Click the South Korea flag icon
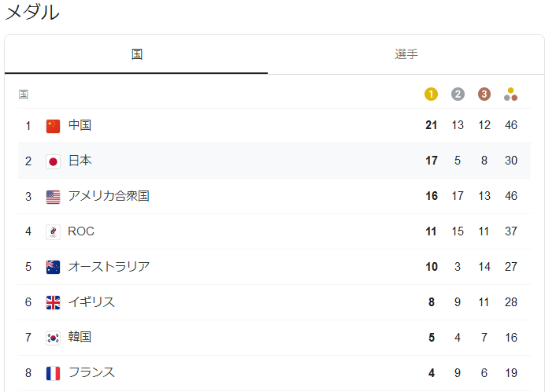This screenshot has width=545, height=392. pyautogui.click(x=53, y=338)
